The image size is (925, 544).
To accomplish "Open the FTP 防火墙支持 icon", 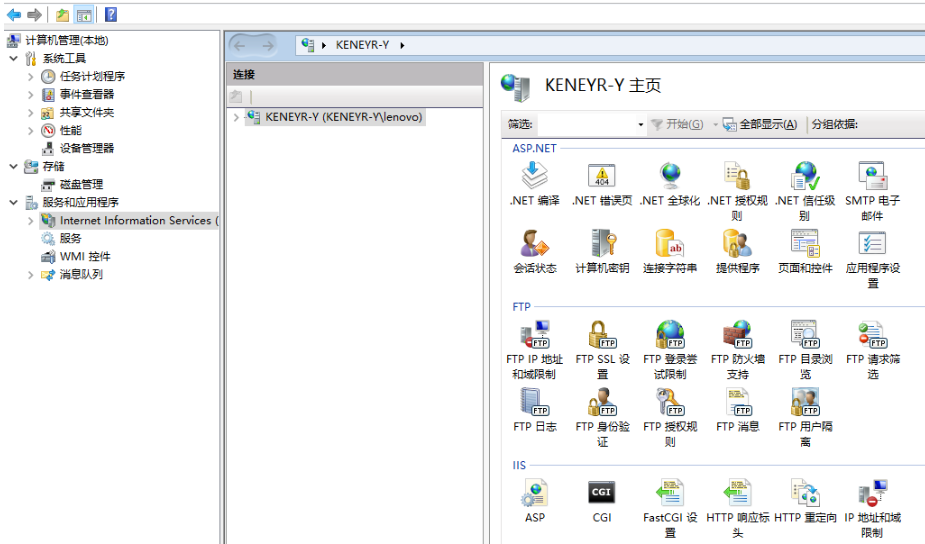I will [x=737, y=335].
